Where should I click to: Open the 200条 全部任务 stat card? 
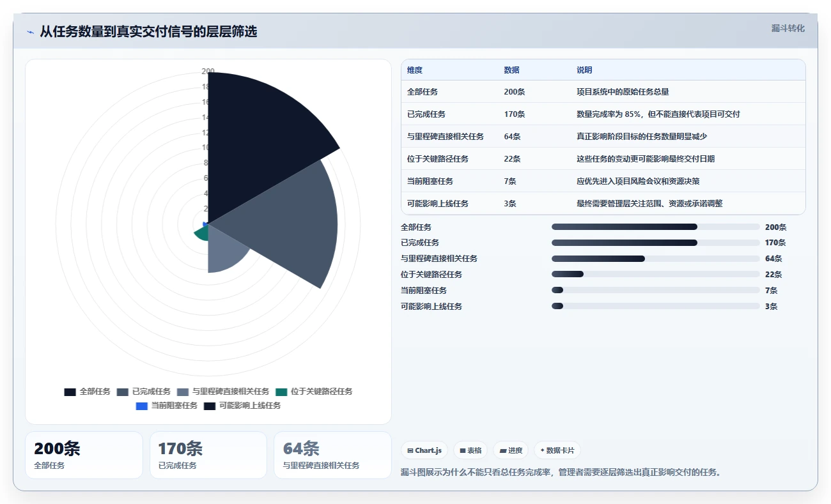click(84, 455)
